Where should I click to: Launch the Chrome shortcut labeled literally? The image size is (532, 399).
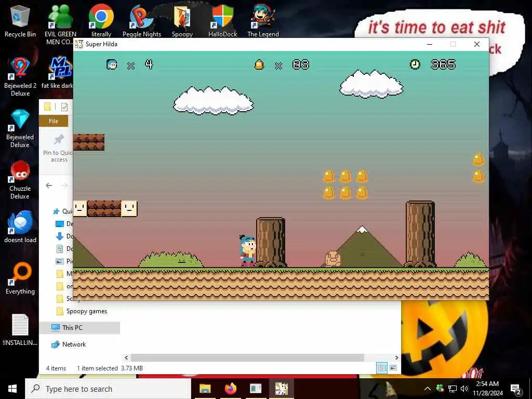click(x=101, y=21)
